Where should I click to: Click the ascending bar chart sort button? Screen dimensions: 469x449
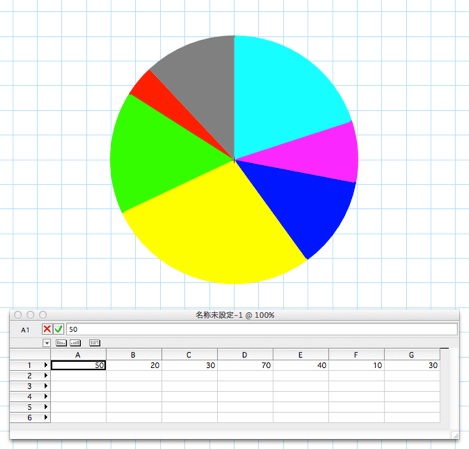point(75,342)
